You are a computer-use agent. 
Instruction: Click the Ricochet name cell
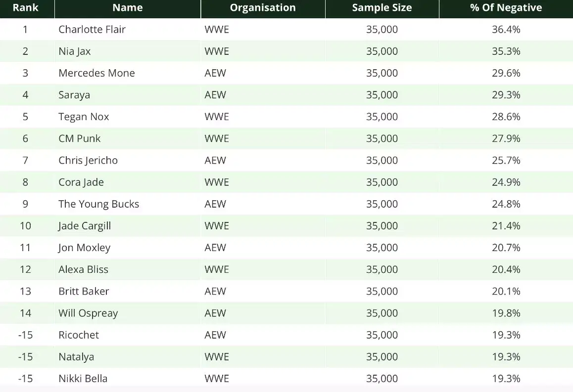(79, 335)
